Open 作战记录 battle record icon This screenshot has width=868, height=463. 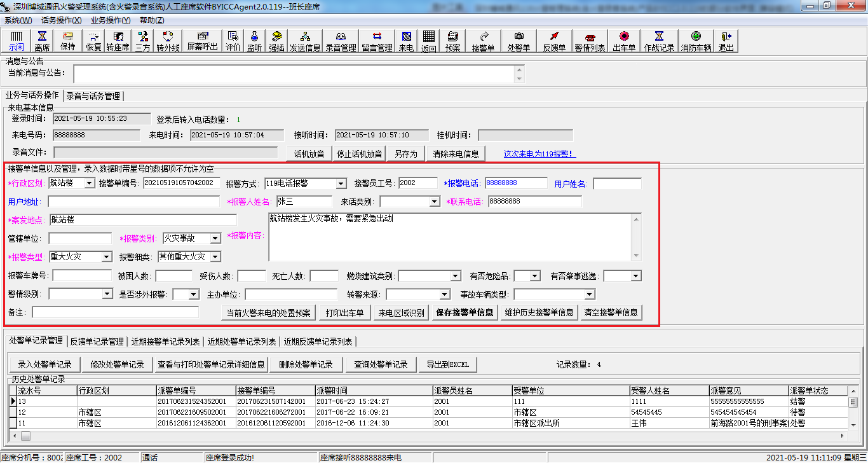(x=660, y=41)
